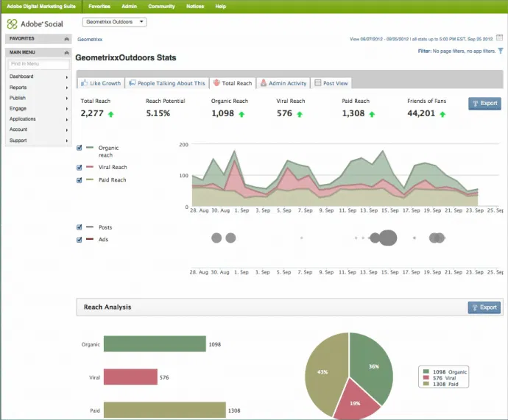Collapse the Favorites panel
Viewport: 508px width, 420px height.
(67, 38)
